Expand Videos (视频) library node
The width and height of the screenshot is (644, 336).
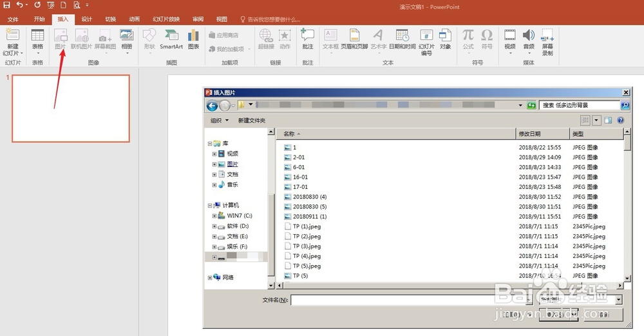tap(214, 153)
